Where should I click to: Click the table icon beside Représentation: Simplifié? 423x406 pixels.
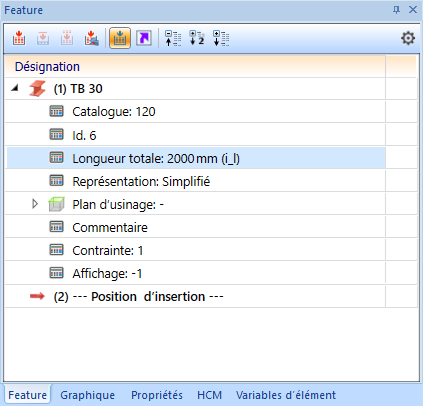56,181
